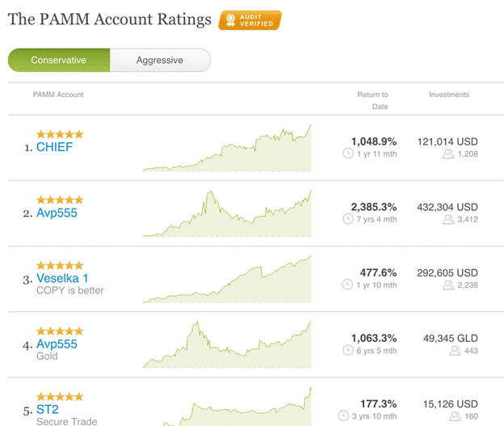
Task: Switch to the Conservative ratings tab
Action: tap(59, 60)
